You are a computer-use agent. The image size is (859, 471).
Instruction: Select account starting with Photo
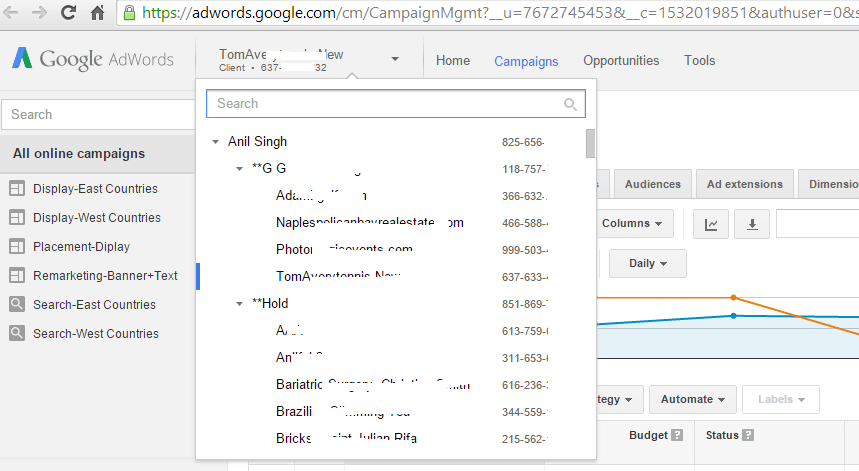344,249
